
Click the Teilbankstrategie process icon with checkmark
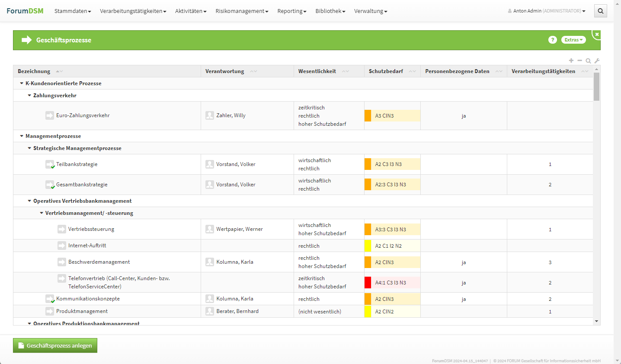[x=50, y=164]
